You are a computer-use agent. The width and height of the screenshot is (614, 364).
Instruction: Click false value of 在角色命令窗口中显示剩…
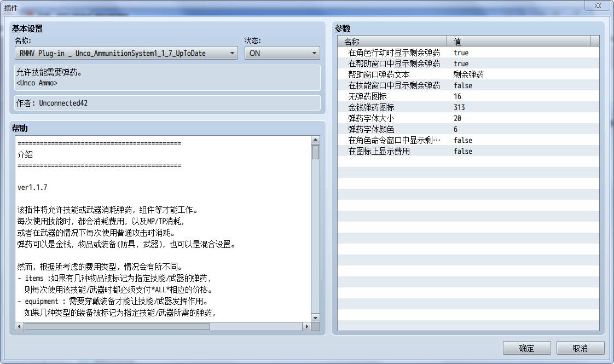pyautogui.click(x=463, y=140)
